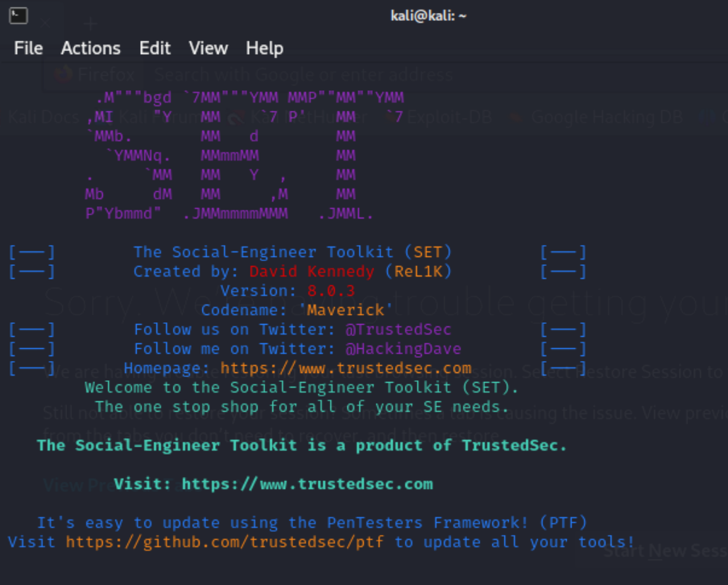Image resolution: width=728 pixels, height=585 pixels.
Task: Click the kali@kali: ~ window title
Action: click(428, 16)
